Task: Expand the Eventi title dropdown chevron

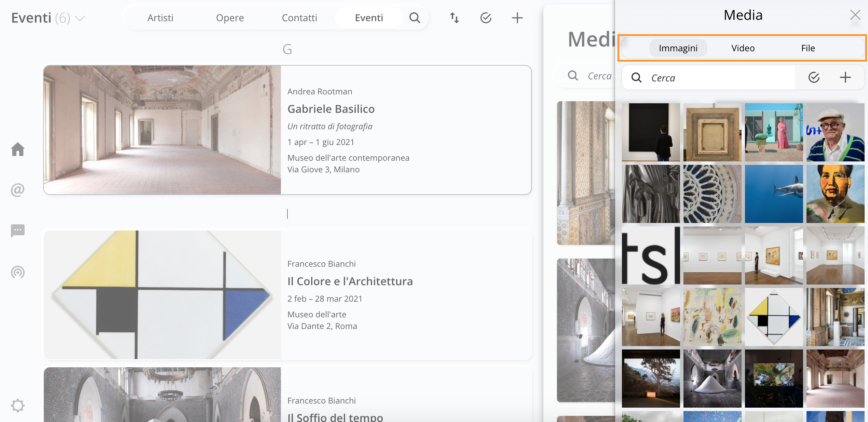Action: [x=80, y=18]
